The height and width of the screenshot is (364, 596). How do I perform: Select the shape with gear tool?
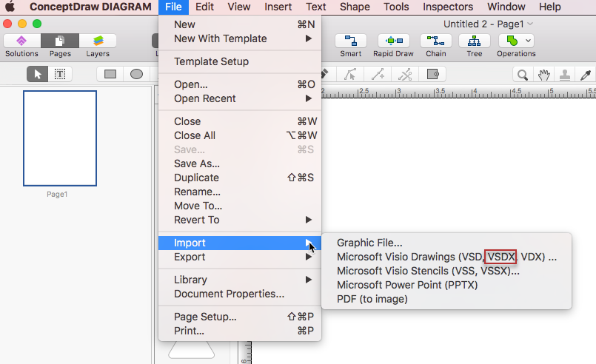pos(432,74)
